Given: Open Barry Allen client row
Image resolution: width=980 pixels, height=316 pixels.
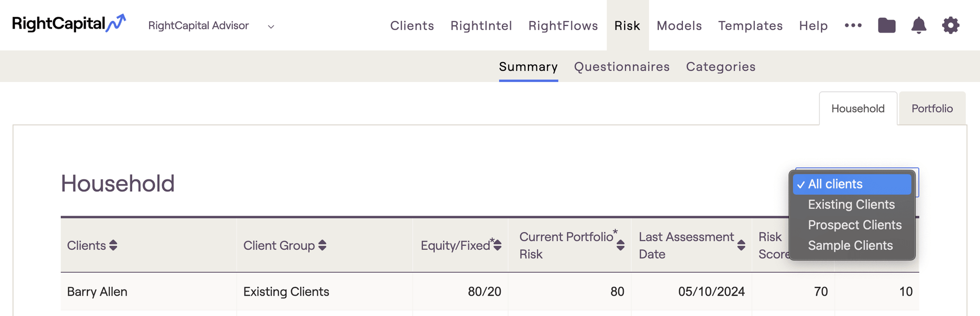Looking at the screenshot, I should [x=490, y=292].
